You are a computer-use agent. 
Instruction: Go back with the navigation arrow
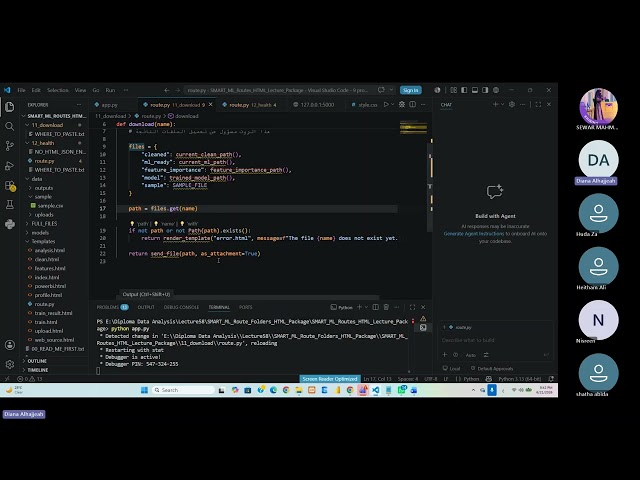(167, 90)
